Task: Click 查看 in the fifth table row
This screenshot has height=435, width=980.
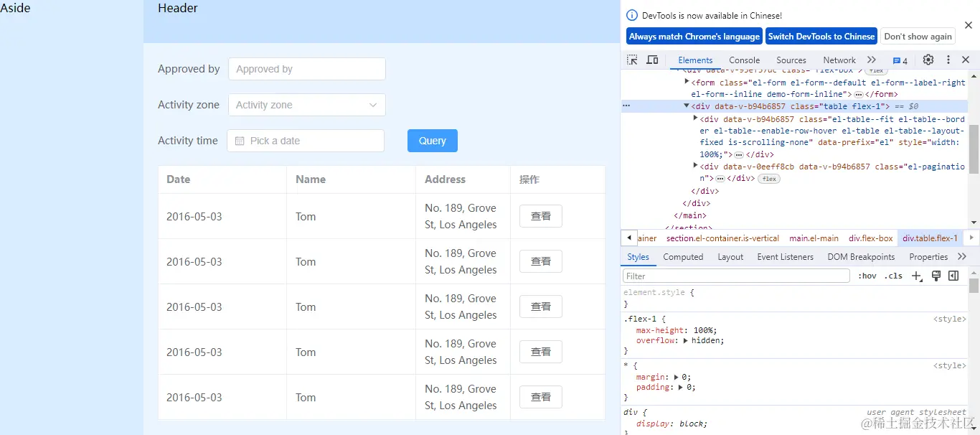Action: point(541,397)
